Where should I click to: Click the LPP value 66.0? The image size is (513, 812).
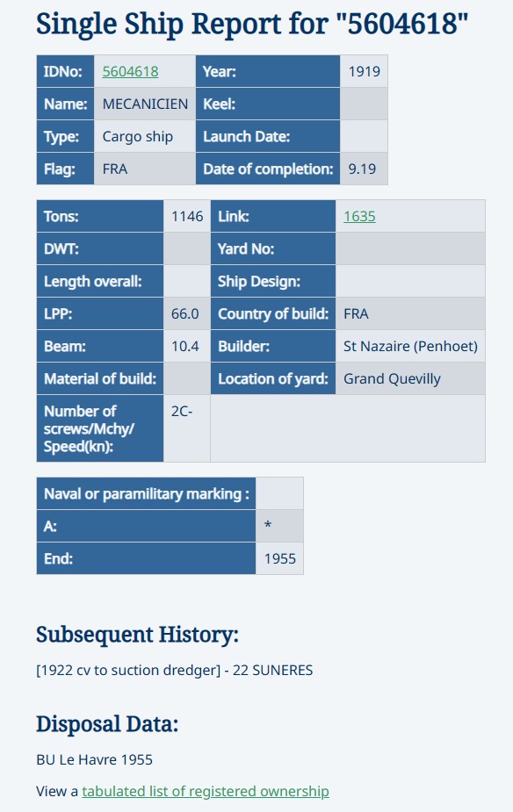point(187,313)
